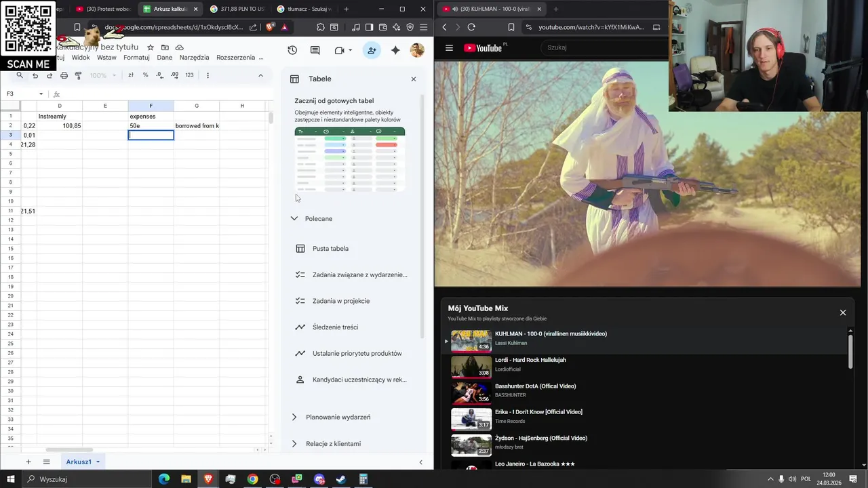
Task: Open Steam from the Windows taskbar
Action: 341,479
